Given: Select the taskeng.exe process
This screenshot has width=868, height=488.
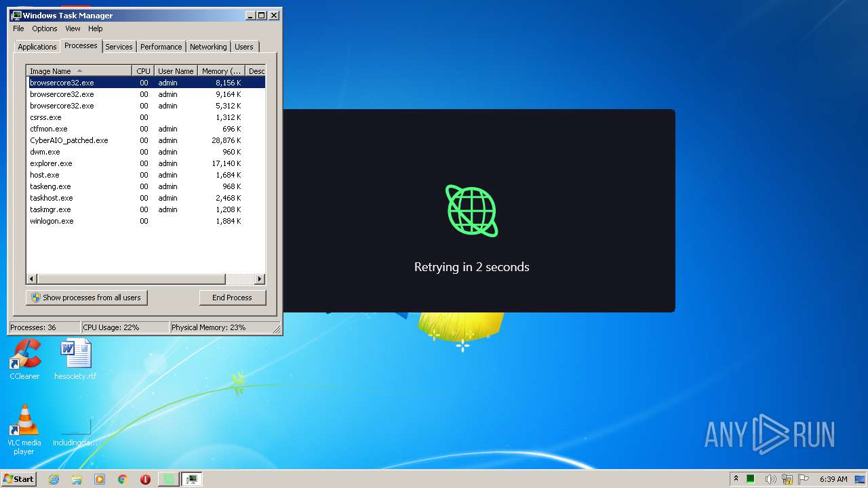Looking at the screenshot, I should (146, 186).
